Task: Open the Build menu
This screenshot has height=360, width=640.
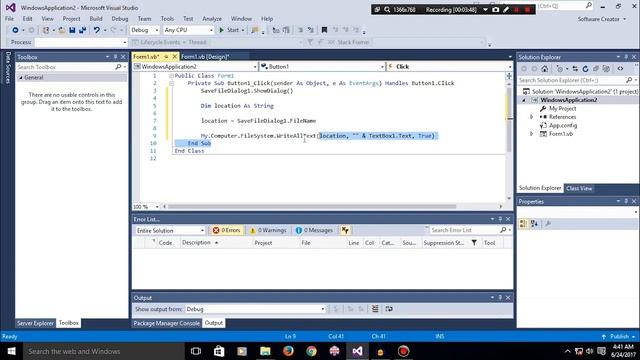Action: click(x=96, y=19)
